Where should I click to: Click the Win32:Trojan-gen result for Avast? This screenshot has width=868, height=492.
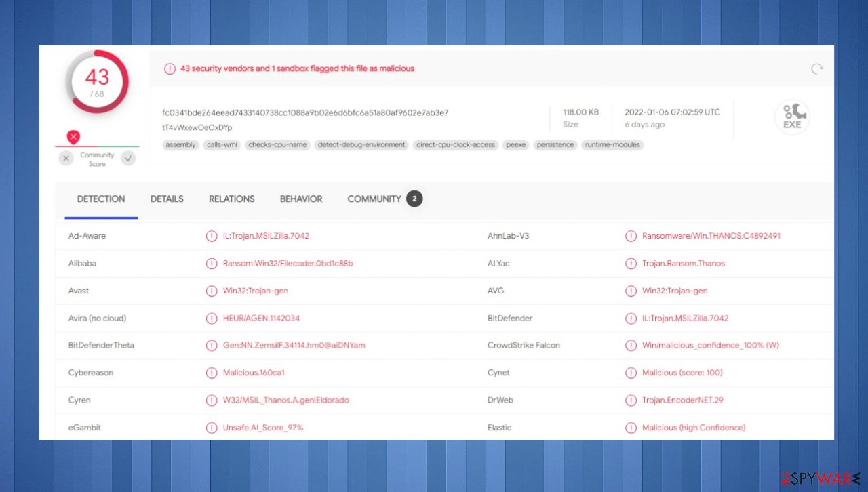pyautogui.click(x=256, y=291)
